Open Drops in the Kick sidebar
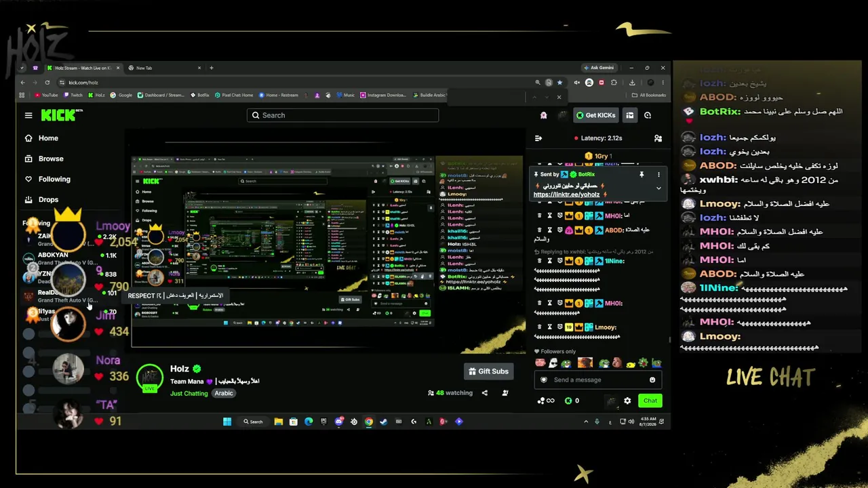 click(x=41, y=199)
